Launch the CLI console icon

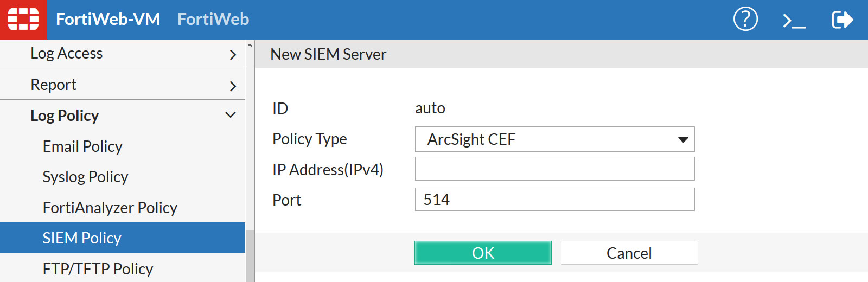tap(794, 21)
